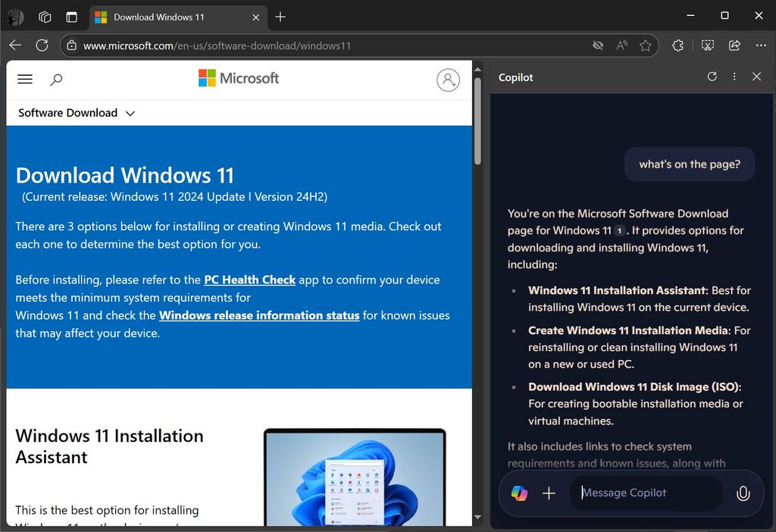Toggle the tracking prevention eye icon
Viewport: 776px width, 532px height.
click(x=598, y=45)
